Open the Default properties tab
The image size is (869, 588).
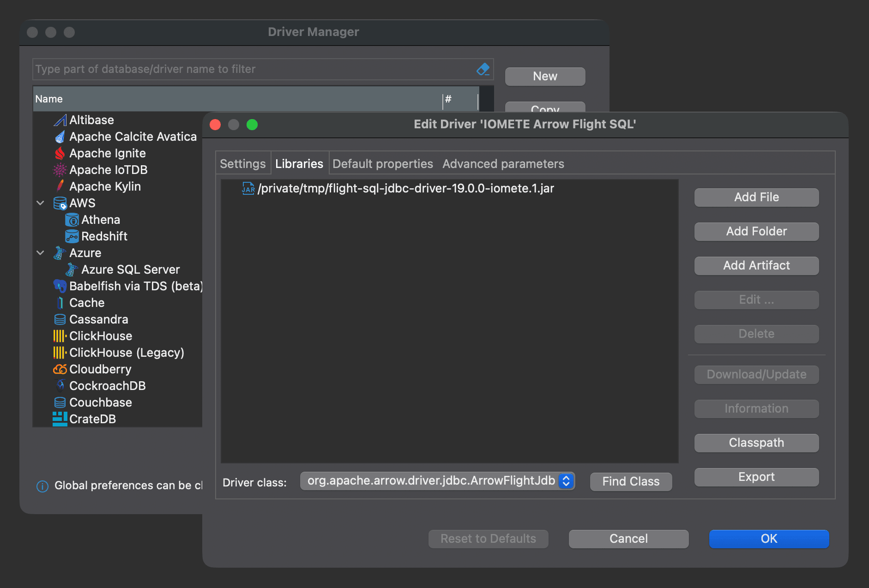[x=383, y=164]
